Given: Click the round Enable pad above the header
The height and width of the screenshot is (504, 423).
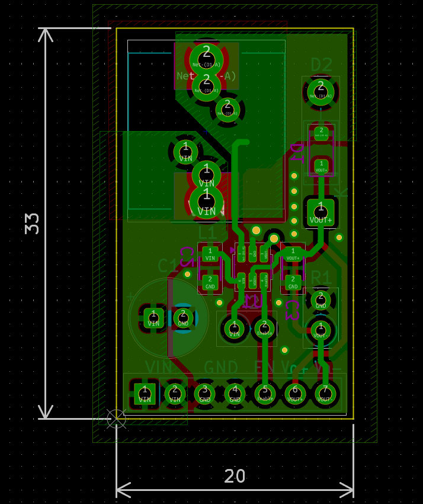Looking at the screenshot, I should click(x=264, y=328).
